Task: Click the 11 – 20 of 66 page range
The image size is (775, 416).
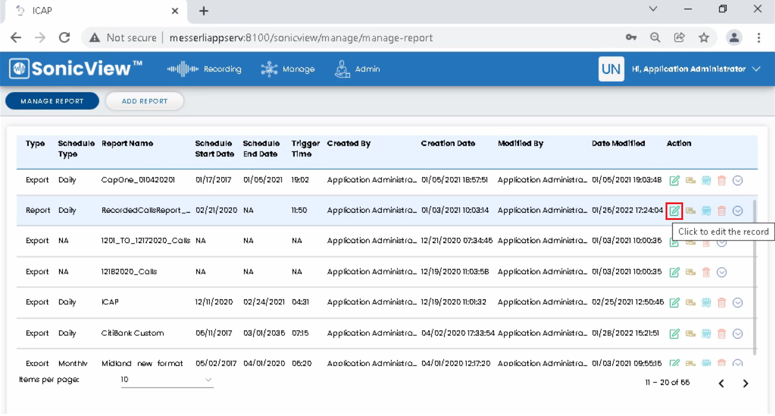Action: point(667,382)
